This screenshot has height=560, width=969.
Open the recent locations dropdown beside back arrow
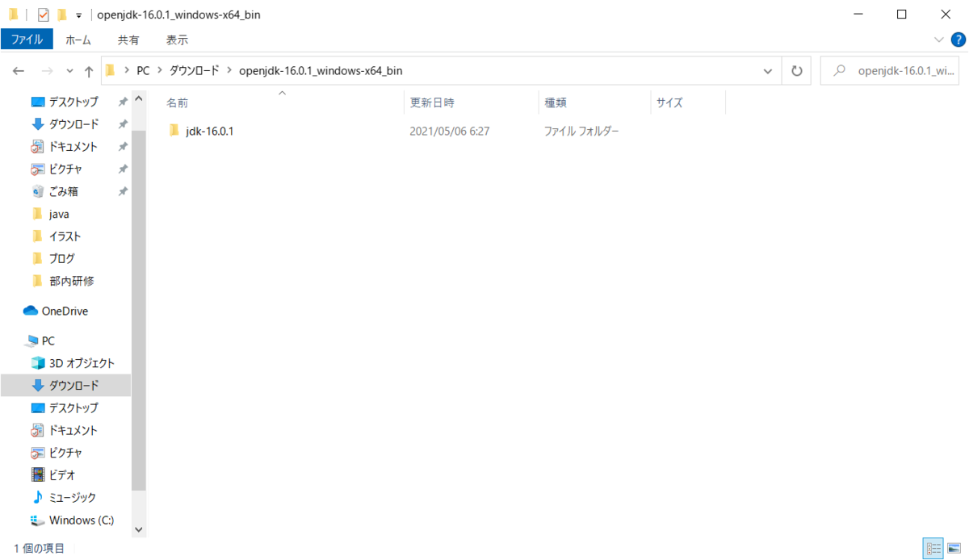tap(69, 70)
